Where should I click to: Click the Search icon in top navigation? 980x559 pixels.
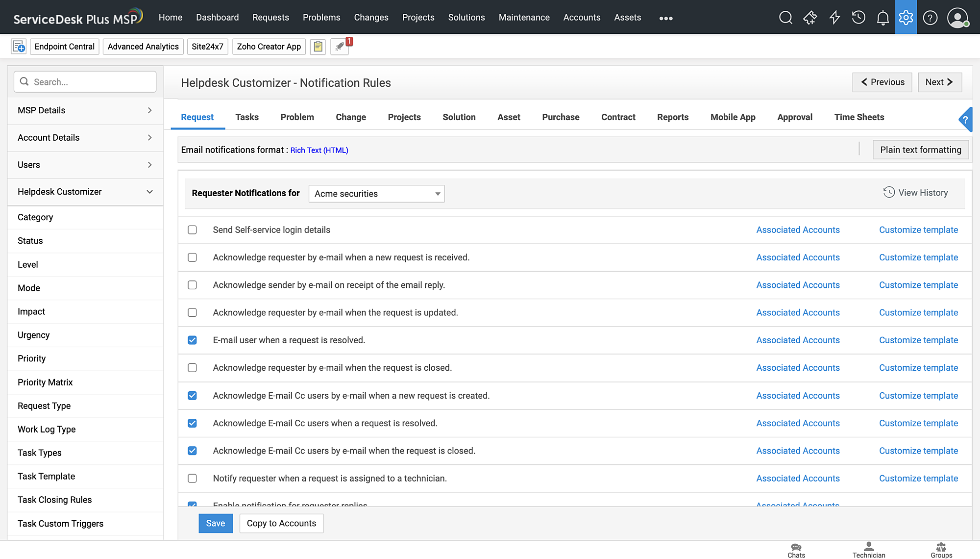point(785,17)
